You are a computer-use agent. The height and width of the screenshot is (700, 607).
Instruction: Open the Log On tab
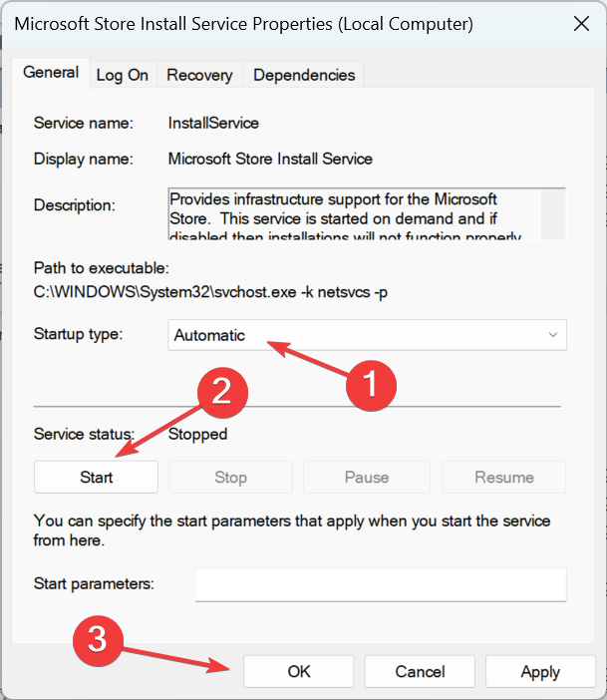pos(123,75)
